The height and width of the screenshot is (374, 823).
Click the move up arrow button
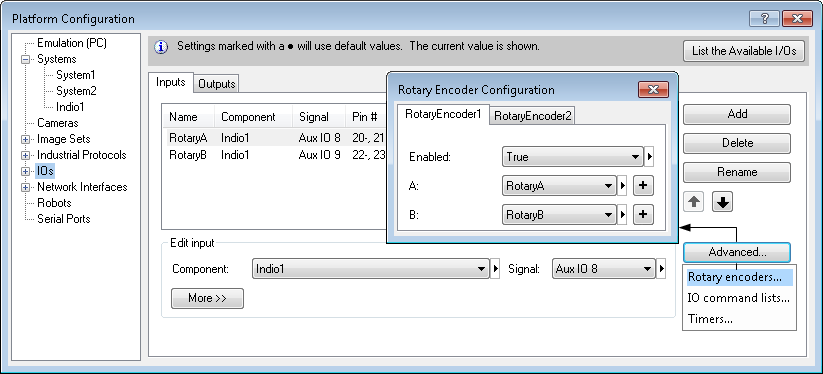click(694, 202)
